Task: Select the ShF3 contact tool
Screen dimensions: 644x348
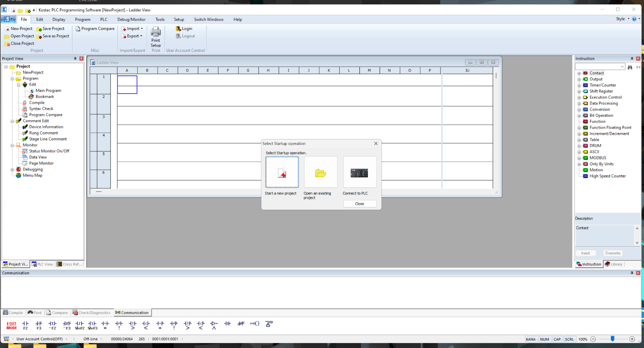Action: point(93,325)
